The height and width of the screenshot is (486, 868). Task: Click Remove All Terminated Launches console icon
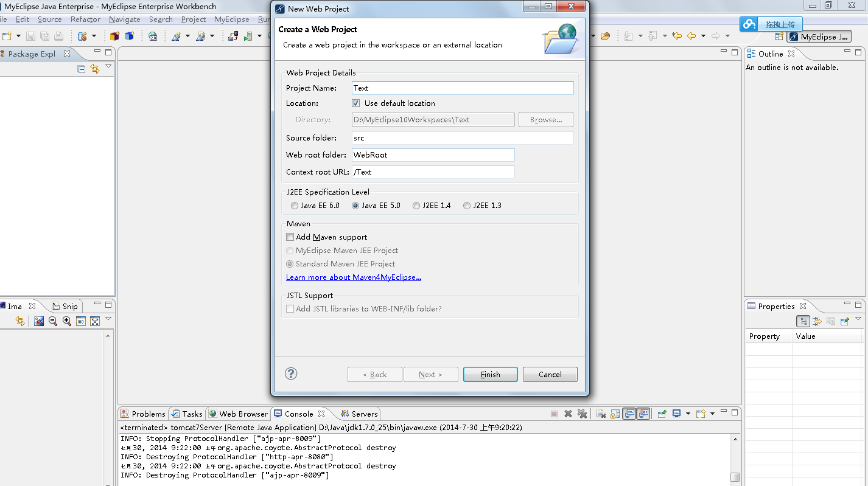583,414
